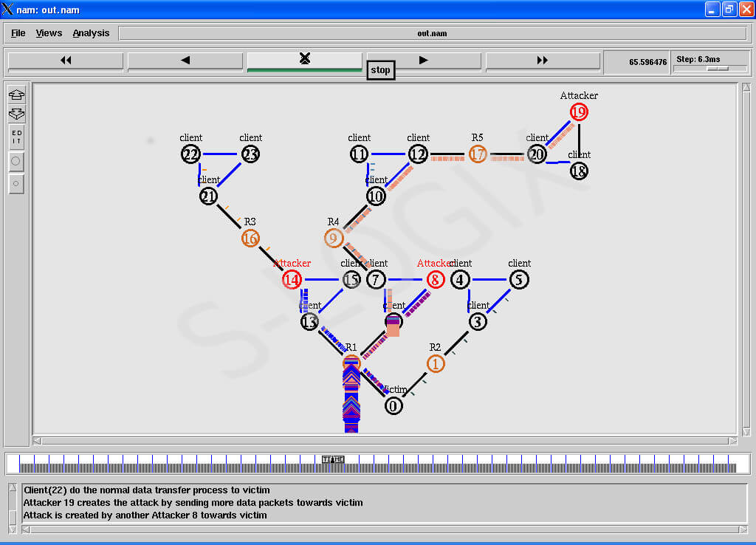
Task: Open the File menu
Action: pos(18,33)
